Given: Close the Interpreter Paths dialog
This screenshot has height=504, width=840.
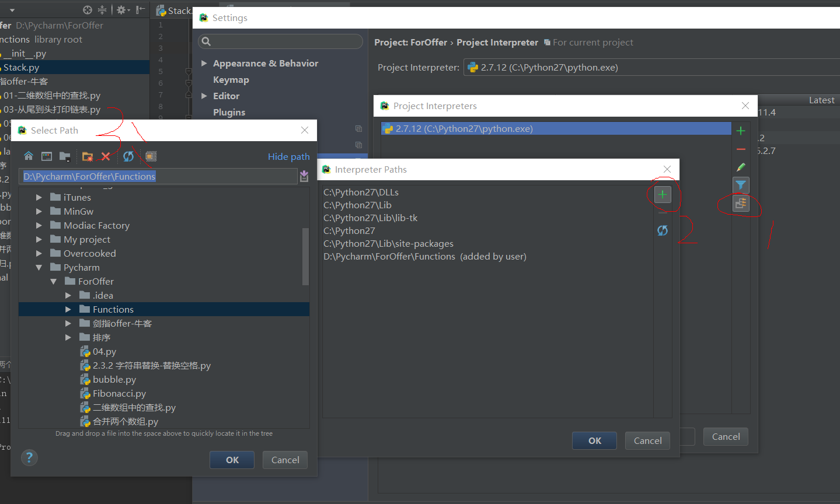Looking at the screenshot, I should click(667, 169).
